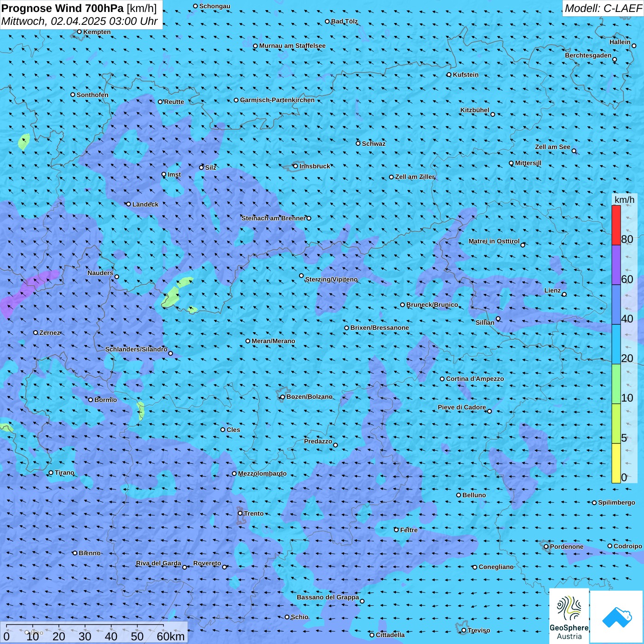The width and height of the screenshot is (644, 644).
Task: Click the '60km' scale bar label
Action: pyautogui.click(x=171, y=636)
